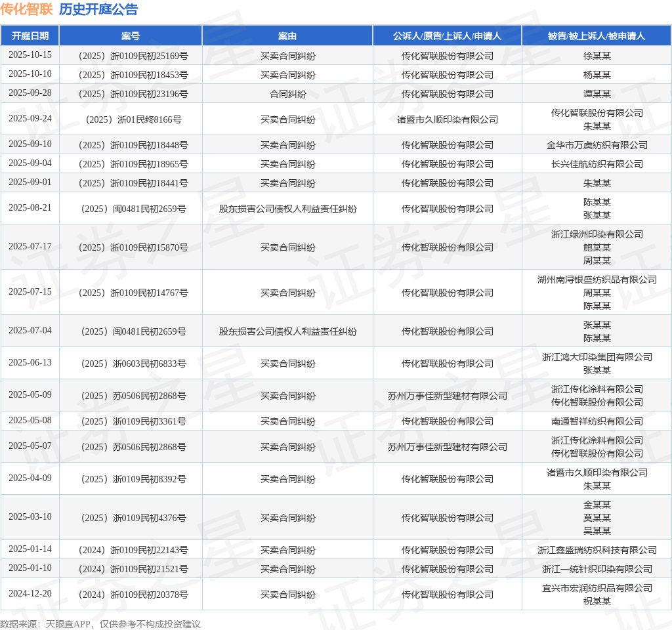Select date cell 2025-10-15
The image size is (672, 630).
[x=30, y=55]
